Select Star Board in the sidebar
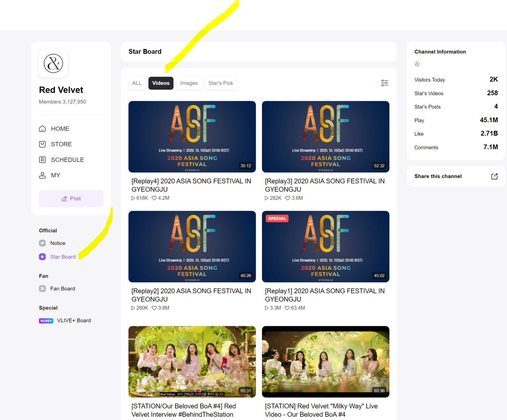The width and height of the screenshot is (507, 420). 57,257
